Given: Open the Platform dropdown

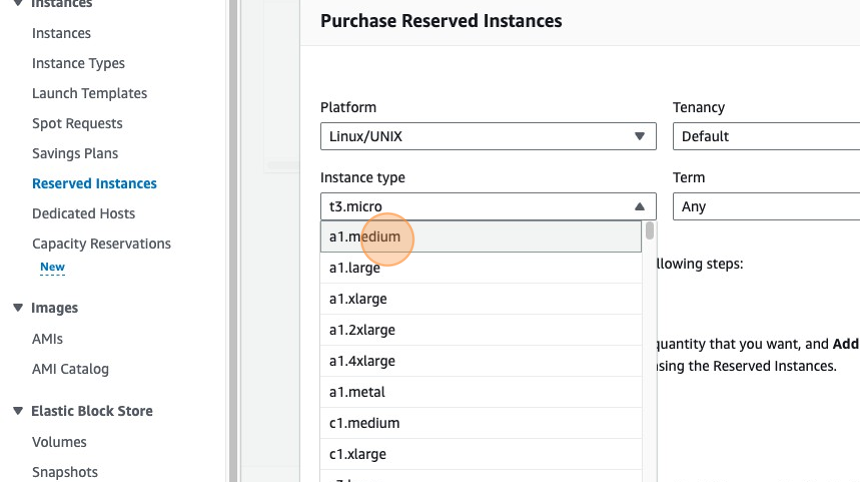Looking at the screenshot, I should click(487, 136).
